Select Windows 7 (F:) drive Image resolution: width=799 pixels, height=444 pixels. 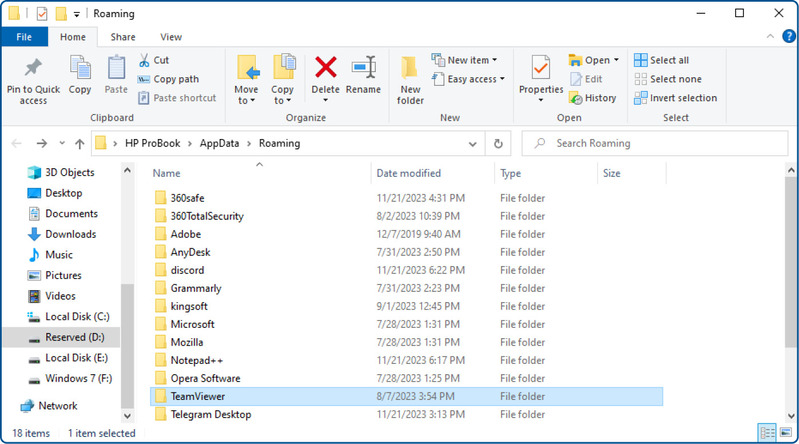tap(70, 378)
